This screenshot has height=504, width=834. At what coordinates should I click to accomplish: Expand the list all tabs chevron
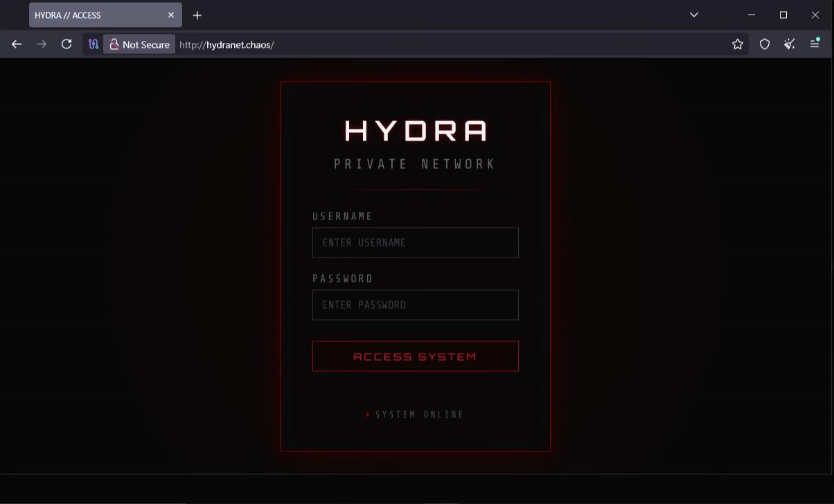point(694,15)
